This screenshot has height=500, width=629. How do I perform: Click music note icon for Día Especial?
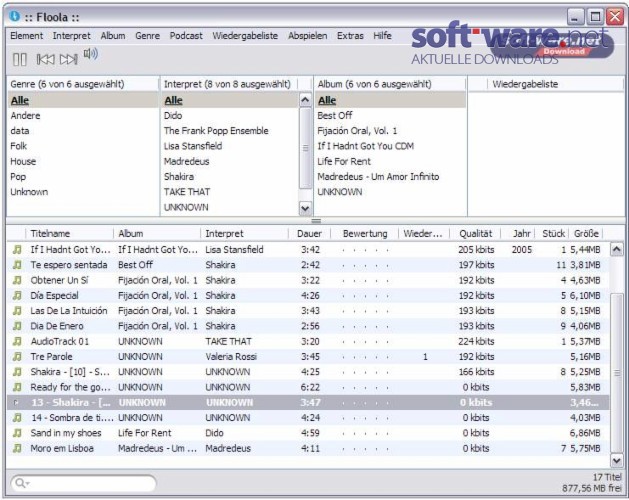17,295
